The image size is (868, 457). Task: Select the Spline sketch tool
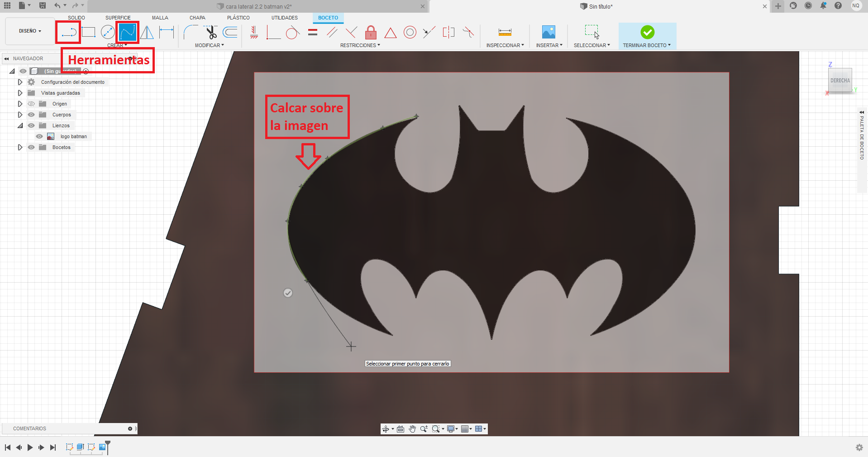(127, 32)
